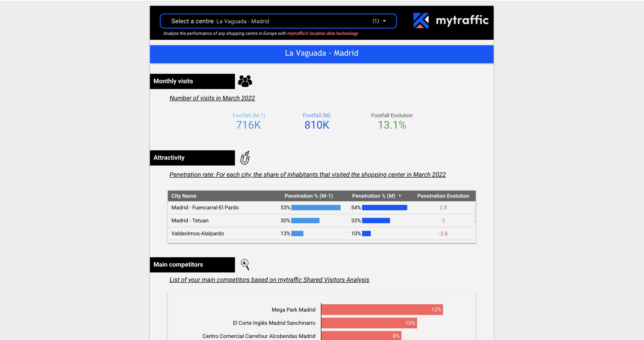Click the Footfall (M) label
The height and width of the screenshot is (340, 644).
[x=317, y=115]
